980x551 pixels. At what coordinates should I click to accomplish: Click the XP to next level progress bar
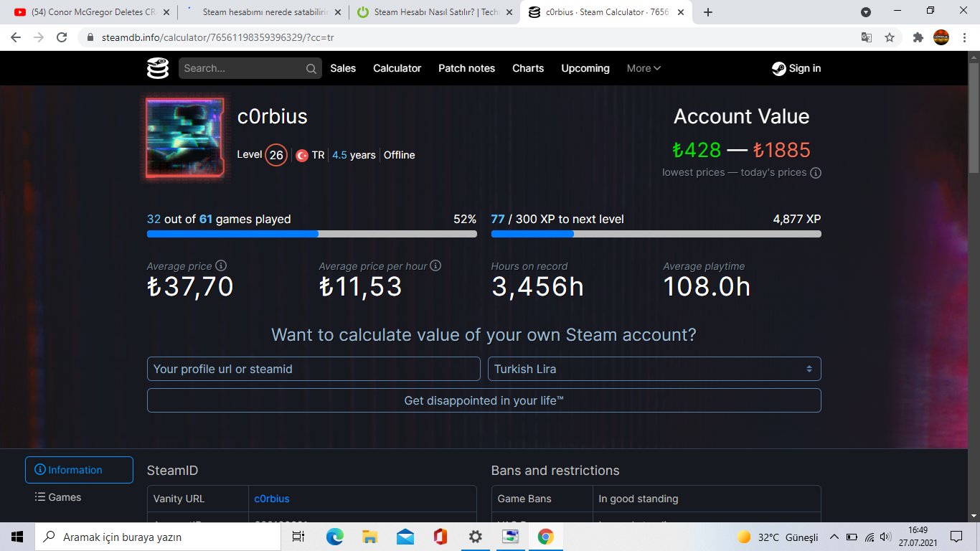pyautogui.click(x=656, y=234)
